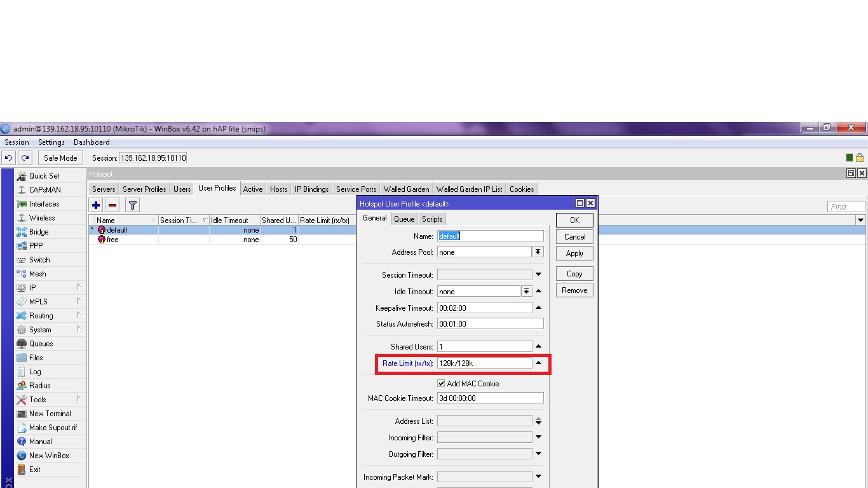The height and width of the screenshot is (488, 868).
Task: Open the Idle Timeout dropdown
Action: [526, 292]
